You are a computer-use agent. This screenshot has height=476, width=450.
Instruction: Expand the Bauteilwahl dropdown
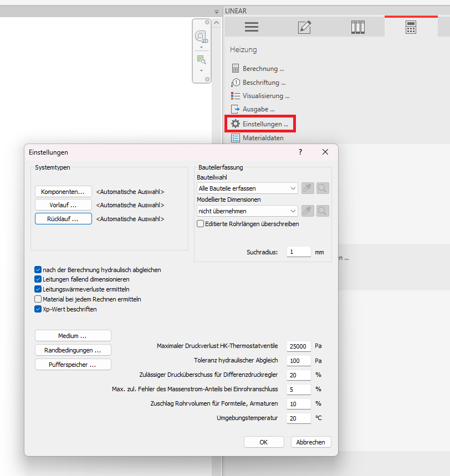click(247, 188)
